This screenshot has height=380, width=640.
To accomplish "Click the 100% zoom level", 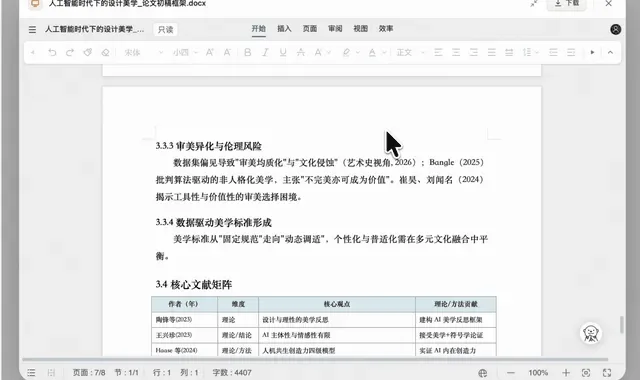I will coord(538,373).
